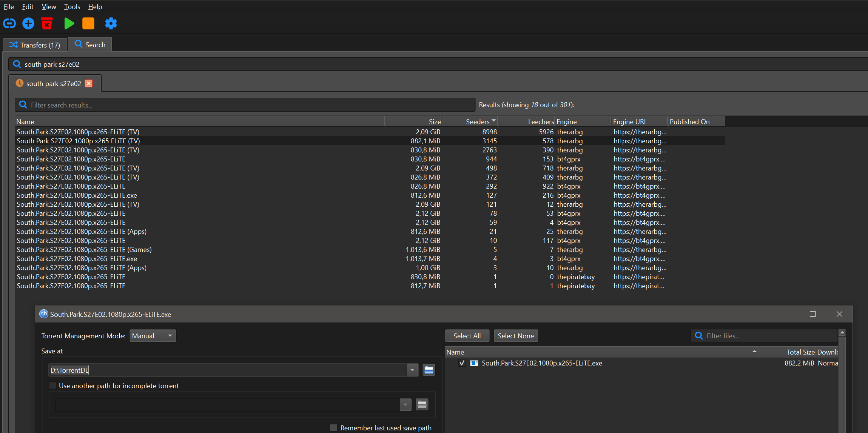Click the magnifier icon in Filter search results
The width and height of the screenshot is (868, 433).
[x=23, y=105]
